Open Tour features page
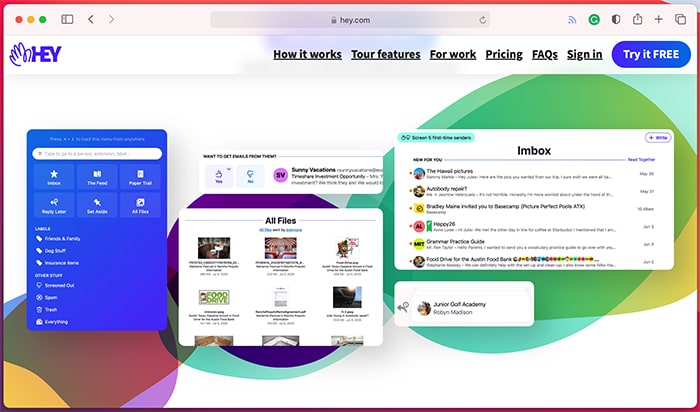This screenshot has height=412, width=700. click(x=386, y=54)
